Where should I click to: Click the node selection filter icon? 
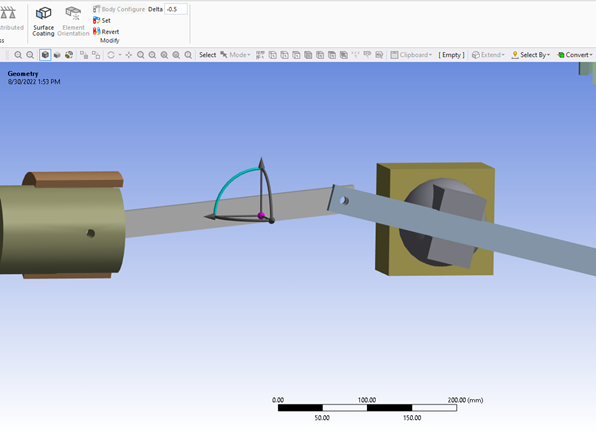coord(355,55)
